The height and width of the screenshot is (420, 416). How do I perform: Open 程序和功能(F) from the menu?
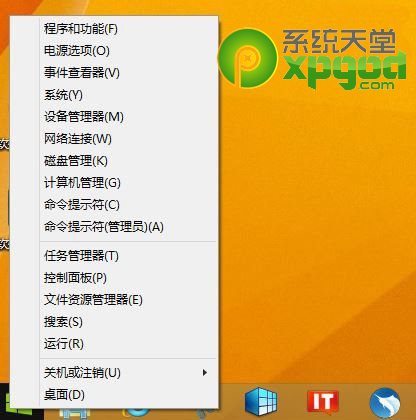pyautogui.click(x=114, y=29)
